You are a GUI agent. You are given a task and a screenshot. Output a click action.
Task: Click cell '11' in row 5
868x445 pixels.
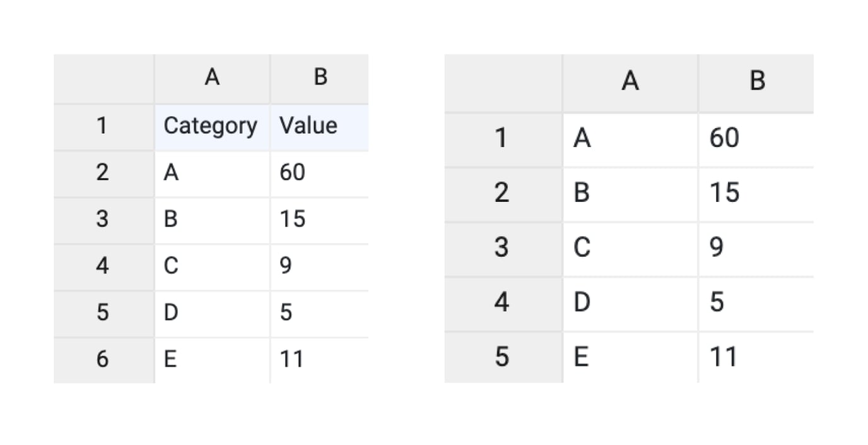pyautogui.click(x=754, y=357)
